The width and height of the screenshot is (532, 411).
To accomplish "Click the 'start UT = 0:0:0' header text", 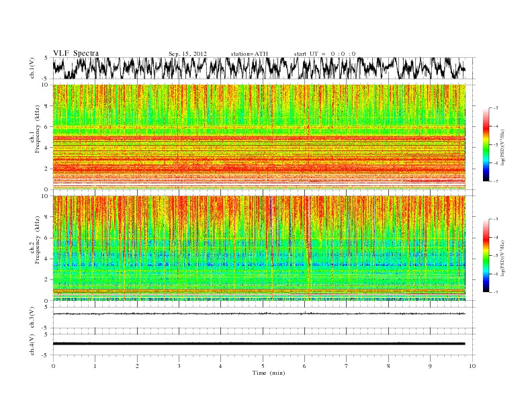I will [324, 54].
